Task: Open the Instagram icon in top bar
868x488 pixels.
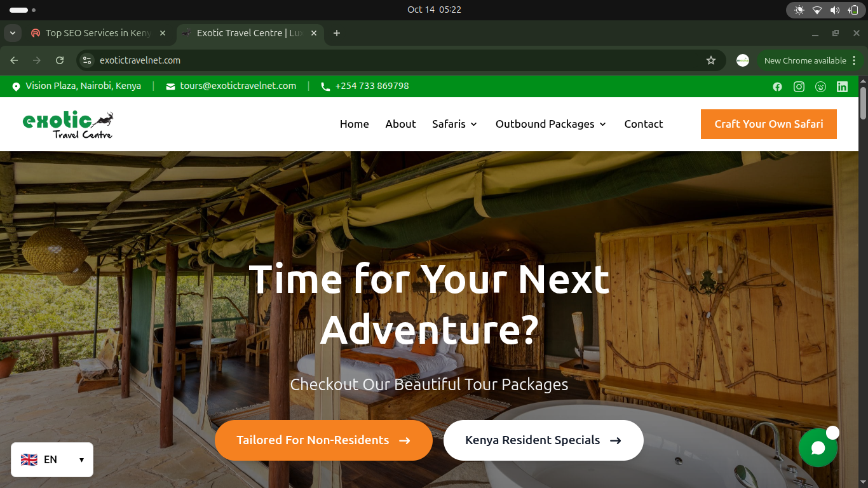Action: (x=799, y=86)
